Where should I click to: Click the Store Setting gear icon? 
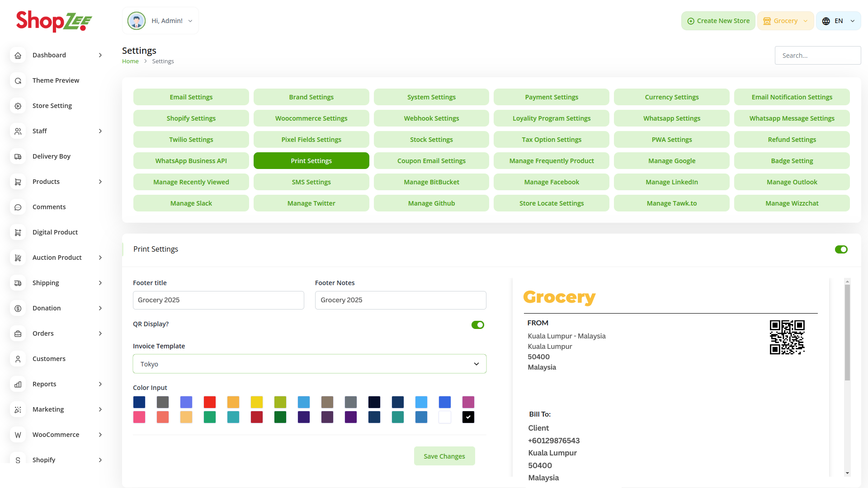pos(18,106)
